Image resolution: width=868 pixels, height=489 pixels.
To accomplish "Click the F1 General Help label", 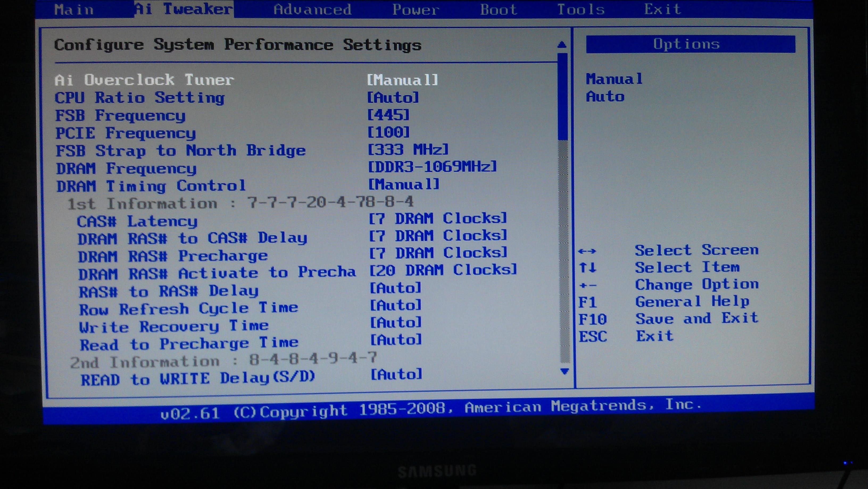I will click(692, 302).
